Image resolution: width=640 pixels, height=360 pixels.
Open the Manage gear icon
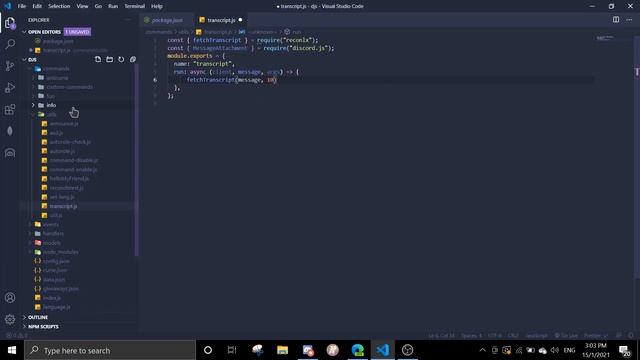click(10, 319)
